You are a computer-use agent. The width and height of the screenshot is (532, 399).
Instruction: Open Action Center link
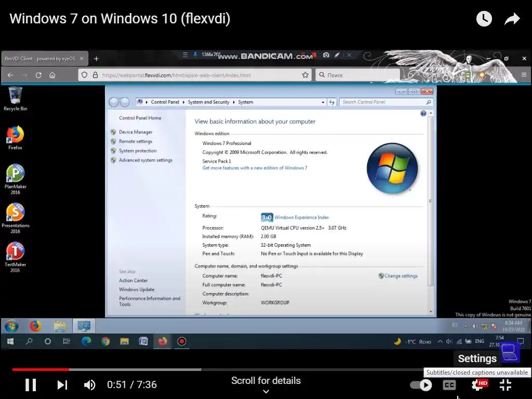pyautogui.click(x=134, y=281)
